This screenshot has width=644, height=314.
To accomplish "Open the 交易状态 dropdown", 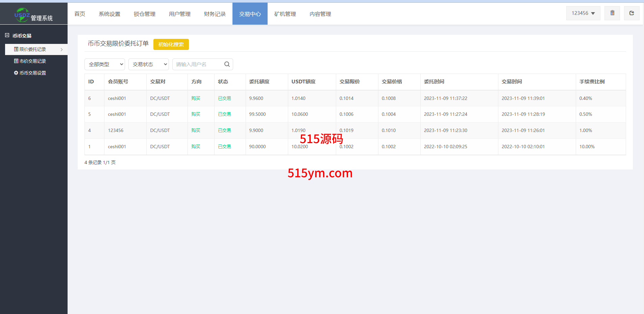I will tap(149, 64).
